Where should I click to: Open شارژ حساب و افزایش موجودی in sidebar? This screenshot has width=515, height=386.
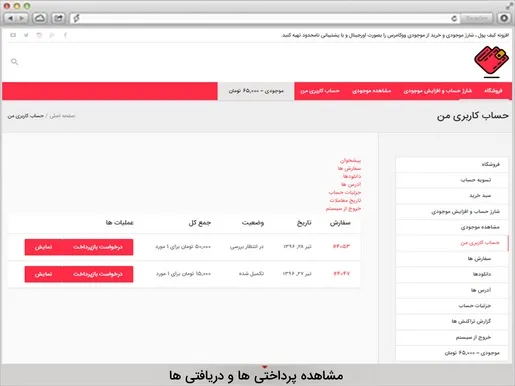click(452, 211)
